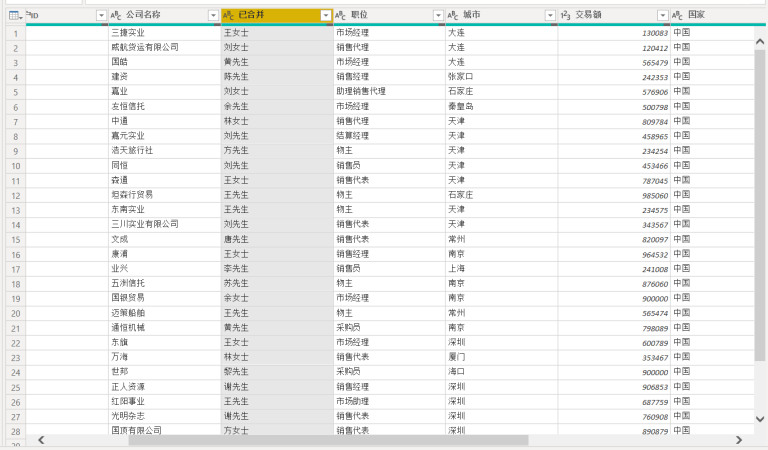
Task: Open the 公司名称 column filter dropdown
Action: click(x=213, y=15)
